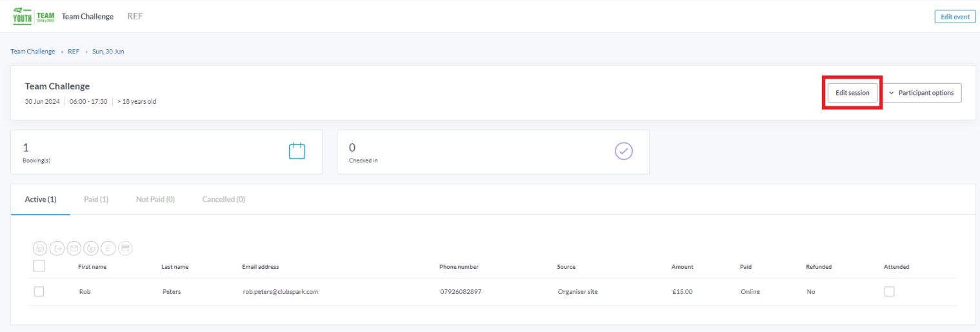Switch to the Paid (1) tab
Image resolution: width=980 pixels, height=332 pixels.
tap(96, 199)
